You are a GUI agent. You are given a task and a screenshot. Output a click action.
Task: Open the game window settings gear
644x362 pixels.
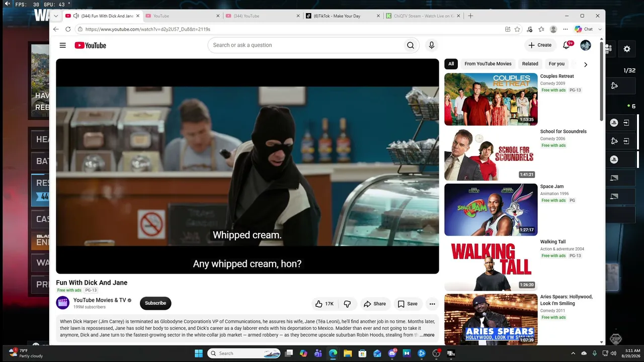click(627, 49)
